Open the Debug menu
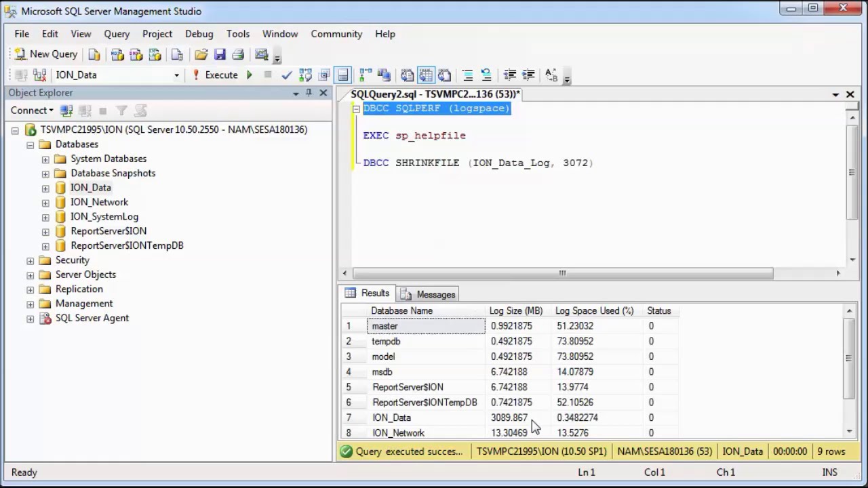The height and width of the screenshot is (488, 868). 199,34
